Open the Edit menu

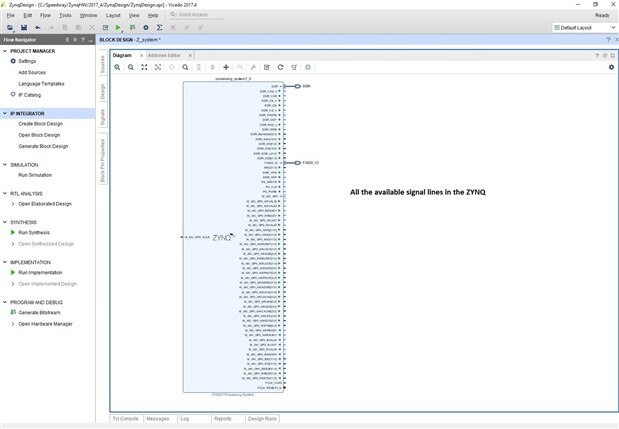click(28, 15)
